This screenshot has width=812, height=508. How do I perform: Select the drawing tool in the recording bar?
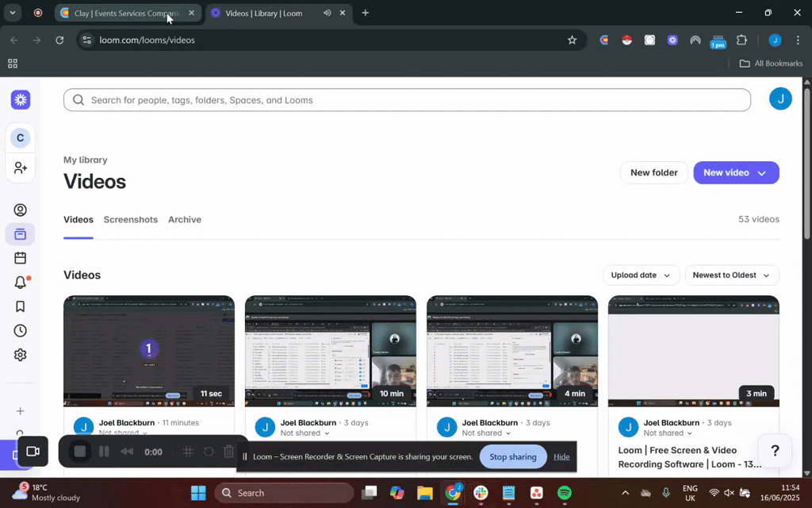tap(189, 452)
